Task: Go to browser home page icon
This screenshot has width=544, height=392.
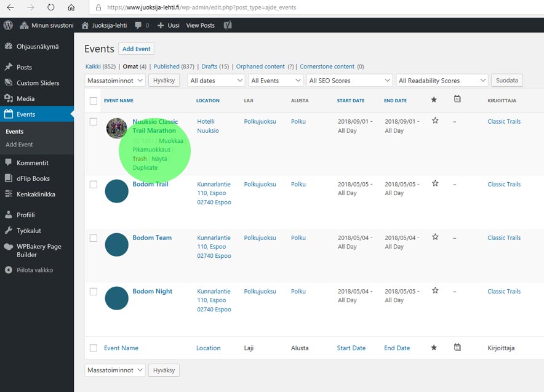Action: [71, 8]
